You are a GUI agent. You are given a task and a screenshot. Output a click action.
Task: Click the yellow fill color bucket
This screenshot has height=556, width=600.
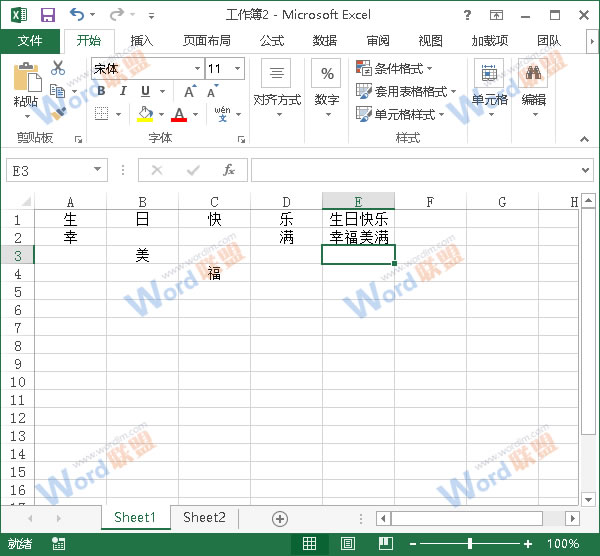tap(145, 114)
